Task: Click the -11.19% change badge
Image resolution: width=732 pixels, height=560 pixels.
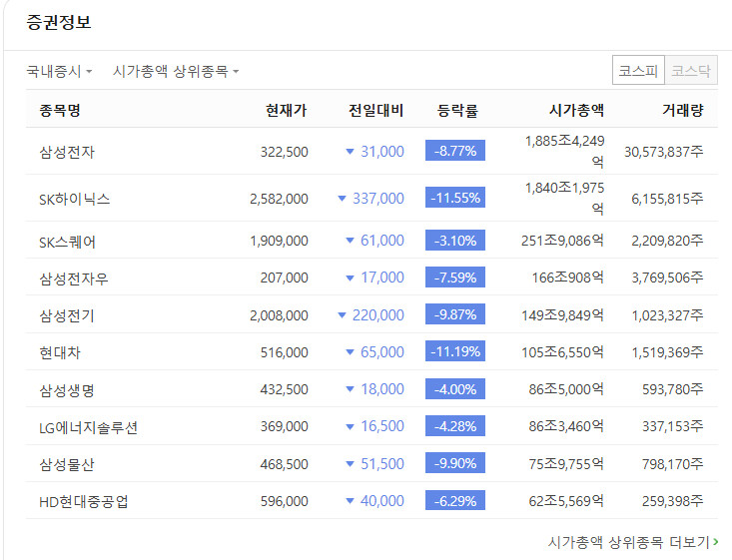Action: [455, 351]
